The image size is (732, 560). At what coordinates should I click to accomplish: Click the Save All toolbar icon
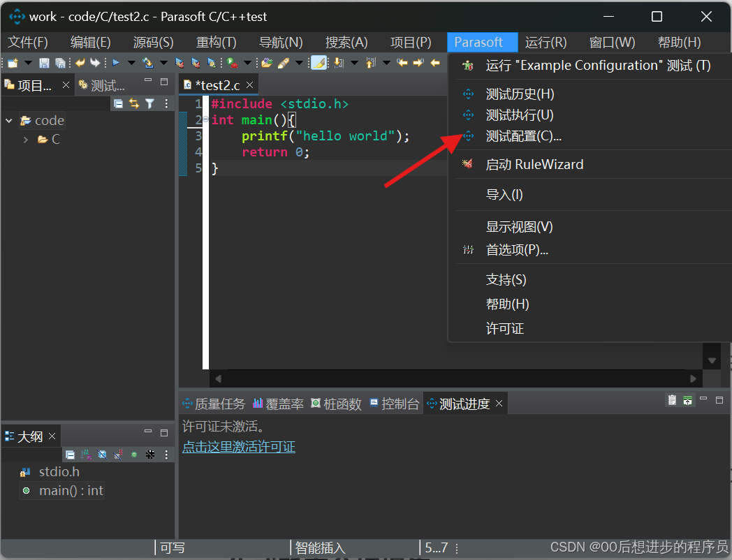60,63
